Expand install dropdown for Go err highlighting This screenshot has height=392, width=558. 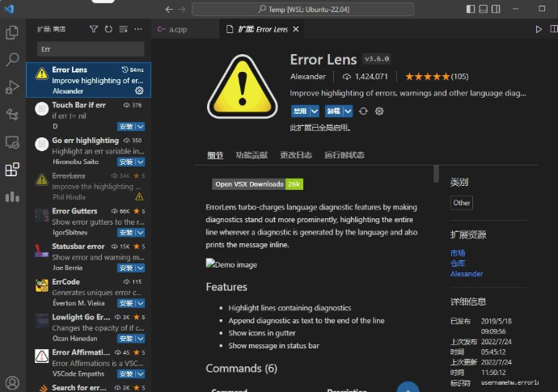[141, 162]
